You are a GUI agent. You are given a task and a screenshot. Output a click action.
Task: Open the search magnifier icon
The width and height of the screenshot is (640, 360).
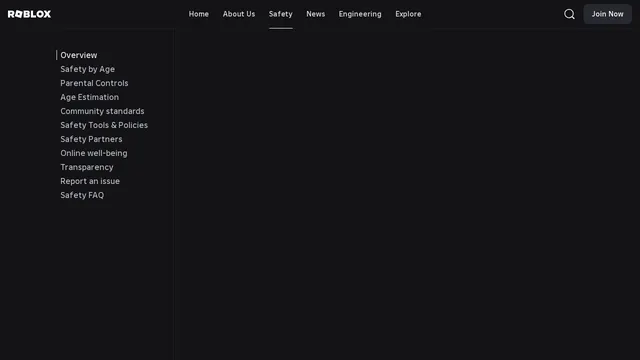click(x=569, y=14)
